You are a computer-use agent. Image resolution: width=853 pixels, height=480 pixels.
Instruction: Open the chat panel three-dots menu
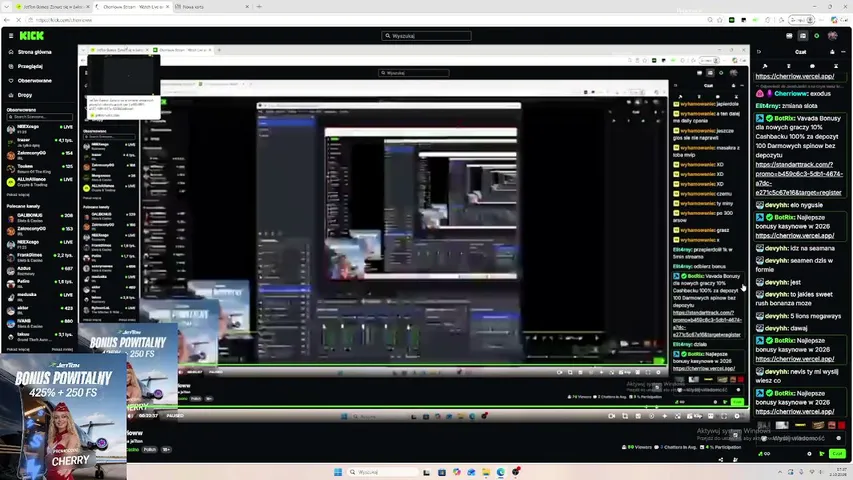(x=843, y=52)
